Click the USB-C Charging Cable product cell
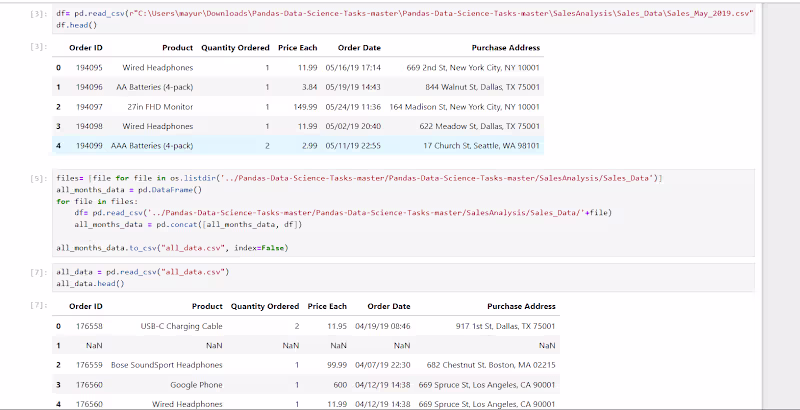The height and width of the screenshot is (410, 800). [x=181, y=326]
